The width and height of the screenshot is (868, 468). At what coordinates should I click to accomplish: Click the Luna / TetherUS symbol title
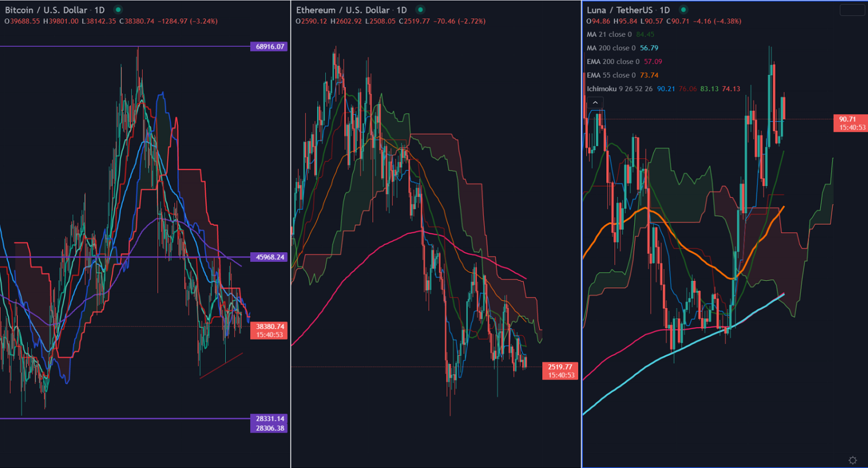tap(619, 10)
